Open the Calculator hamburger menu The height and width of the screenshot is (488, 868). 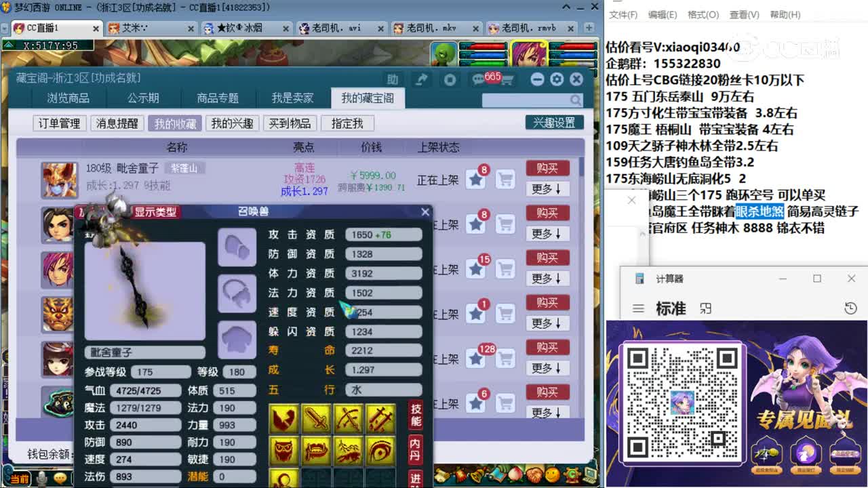[637, 308]
